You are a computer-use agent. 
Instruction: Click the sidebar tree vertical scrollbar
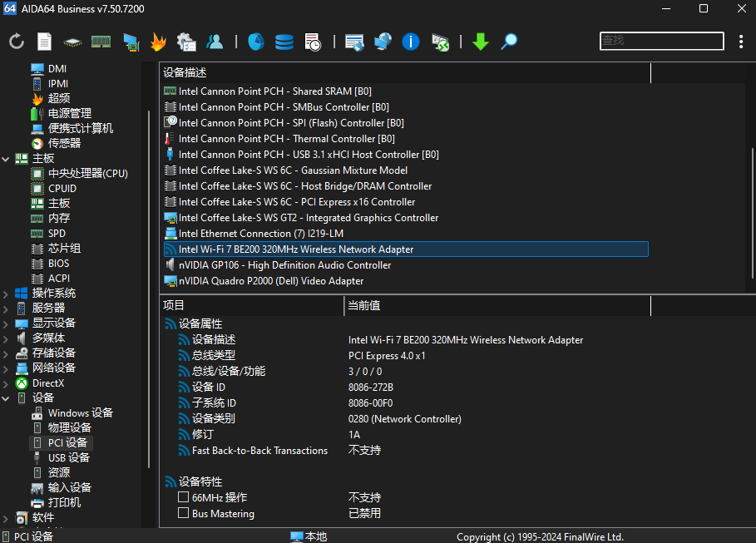[x=149, y=289]
